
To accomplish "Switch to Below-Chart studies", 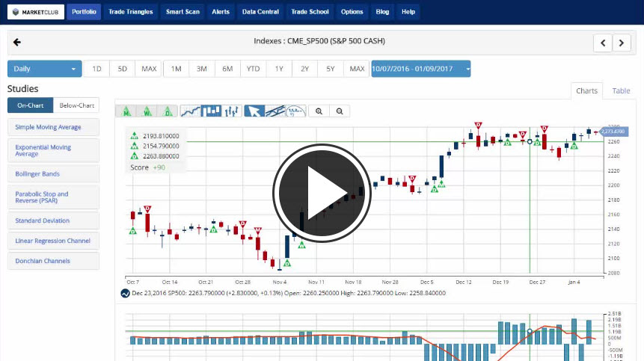I will tap(76, 105).
